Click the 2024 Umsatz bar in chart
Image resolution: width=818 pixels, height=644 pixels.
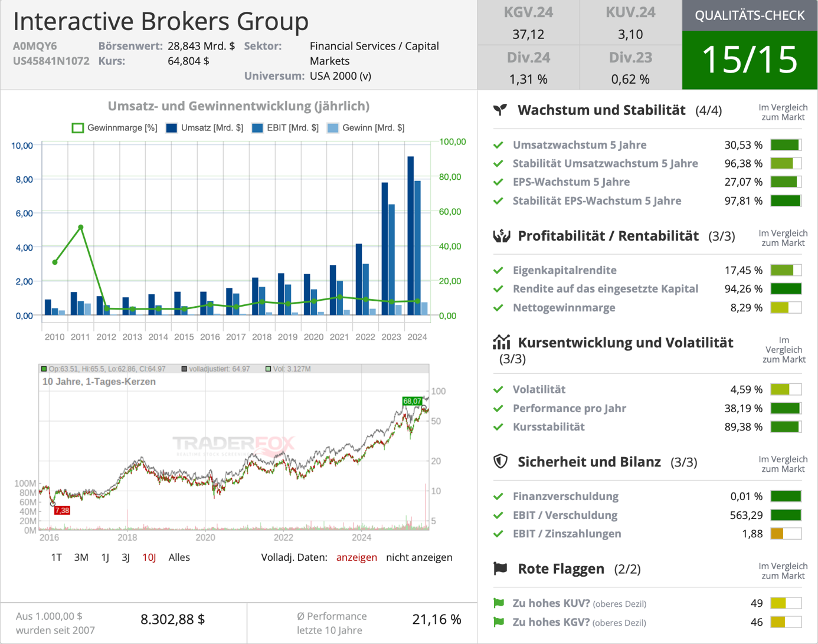pyautogui.click(x=411, y=236)
